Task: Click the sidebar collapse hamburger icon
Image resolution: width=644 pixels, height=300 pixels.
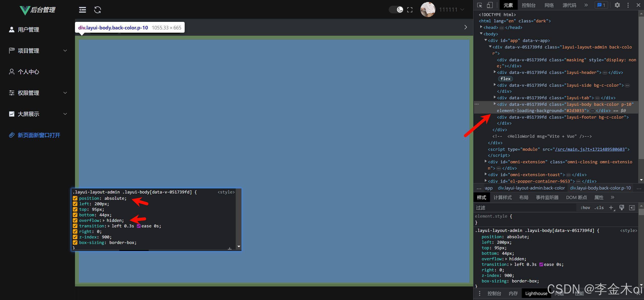Action: click(x=82, y=10)
